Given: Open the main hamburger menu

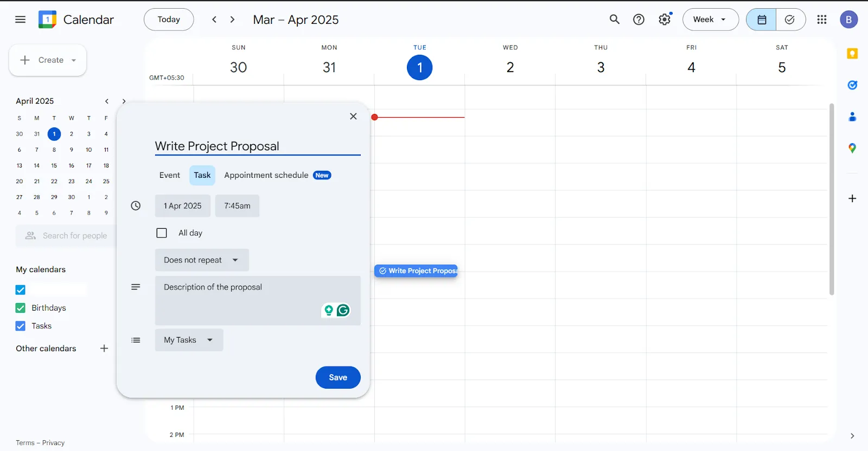Looking at the screenshot, I should pyautogui.click(x=21, y=20).
